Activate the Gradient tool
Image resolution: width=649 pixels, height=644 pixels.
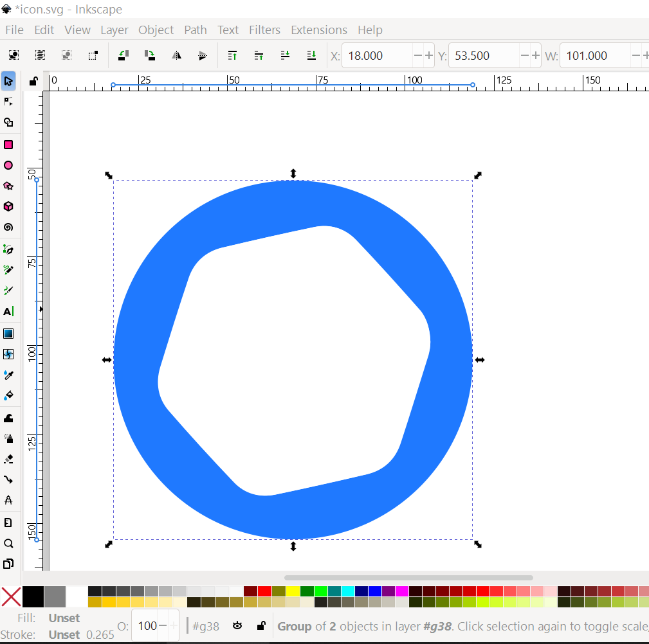tap(8, 334)
